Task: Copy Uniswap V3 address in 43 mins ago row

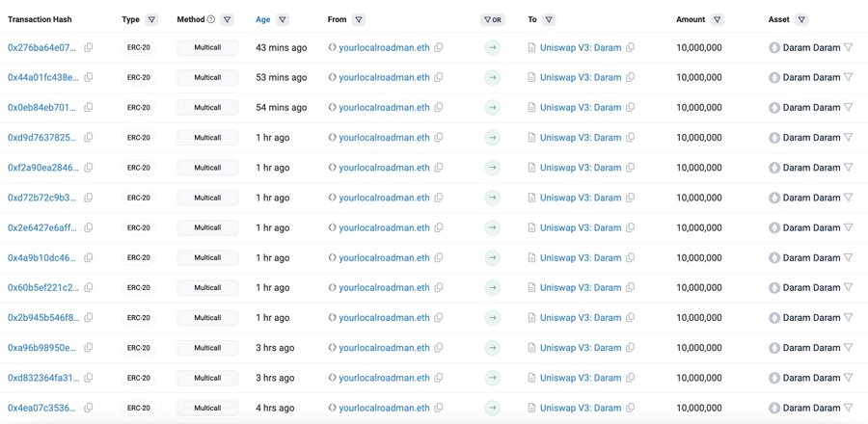Action: click(x=630, y=47)
